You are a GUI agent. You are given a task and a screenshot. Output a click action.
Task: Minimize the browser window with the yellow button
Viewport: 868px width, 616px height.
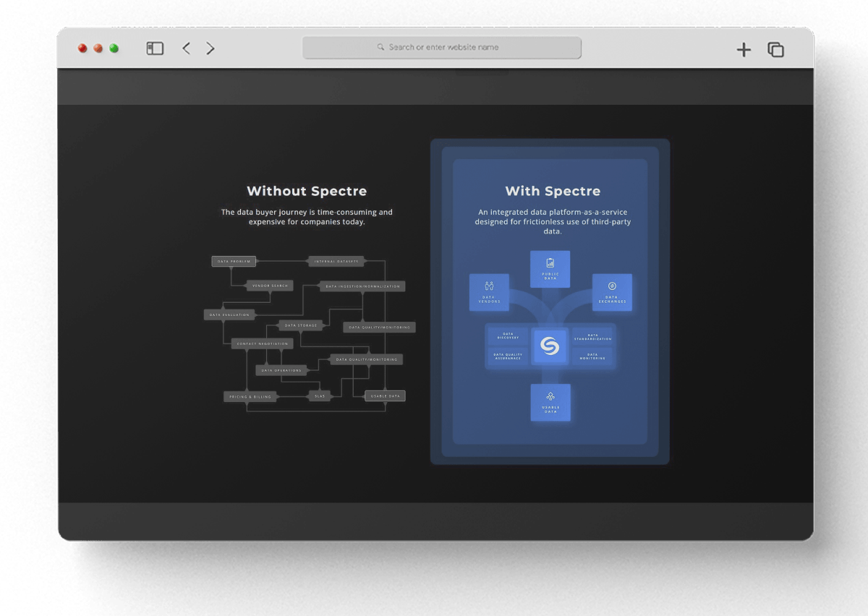(x=98, y=48)
